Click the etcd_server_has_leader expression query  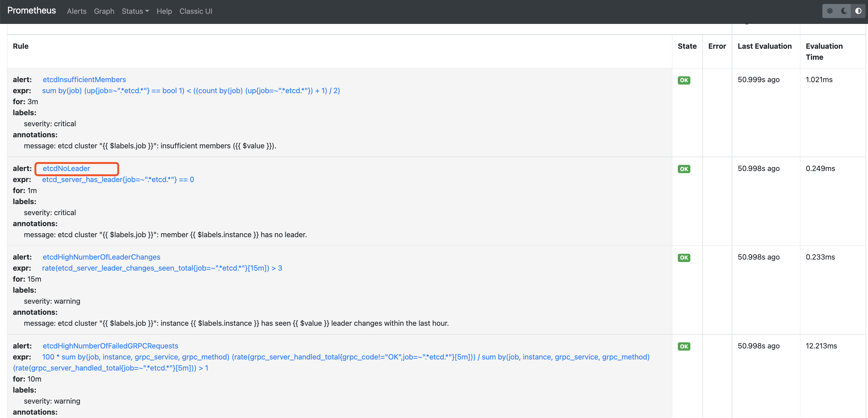118,180
